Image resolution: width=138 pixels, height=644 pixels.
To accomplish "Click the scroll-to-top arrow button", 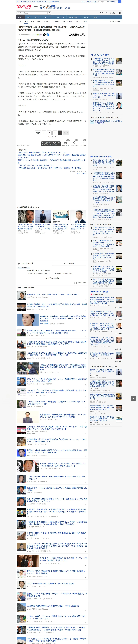I will point(133,398).
